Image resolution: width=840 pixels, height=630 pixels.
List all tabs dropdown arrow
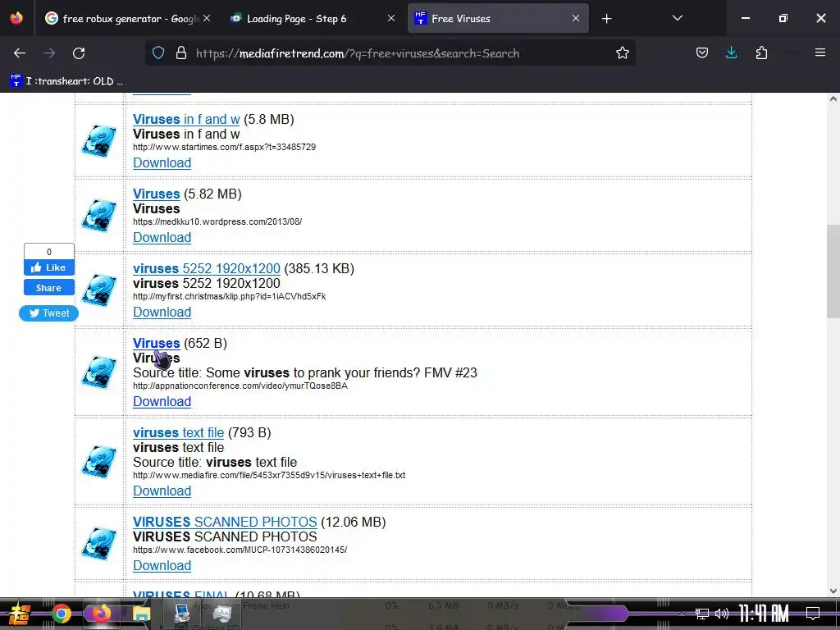677,19
